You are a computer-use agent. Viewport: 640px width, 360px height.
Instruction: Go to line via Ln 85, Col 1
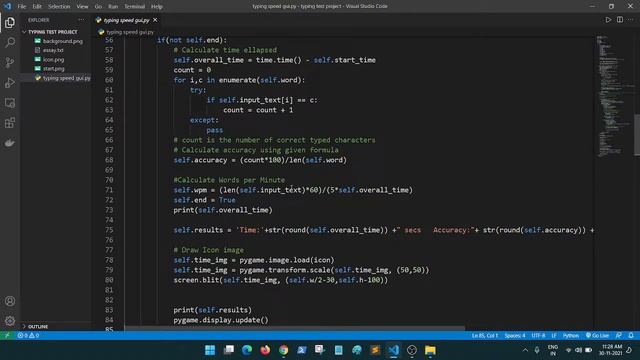[484, 336]
